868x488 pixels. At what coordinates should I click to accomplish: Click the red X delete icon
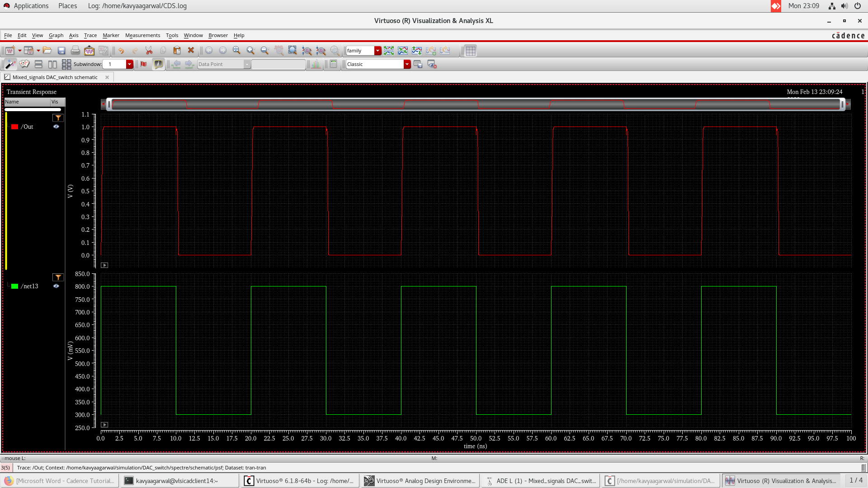click(x=191, y=51)
